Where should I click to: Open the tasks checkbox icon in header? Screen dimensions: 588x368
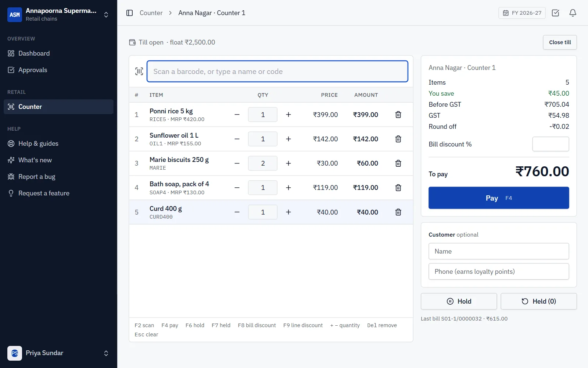coord(555,13)
